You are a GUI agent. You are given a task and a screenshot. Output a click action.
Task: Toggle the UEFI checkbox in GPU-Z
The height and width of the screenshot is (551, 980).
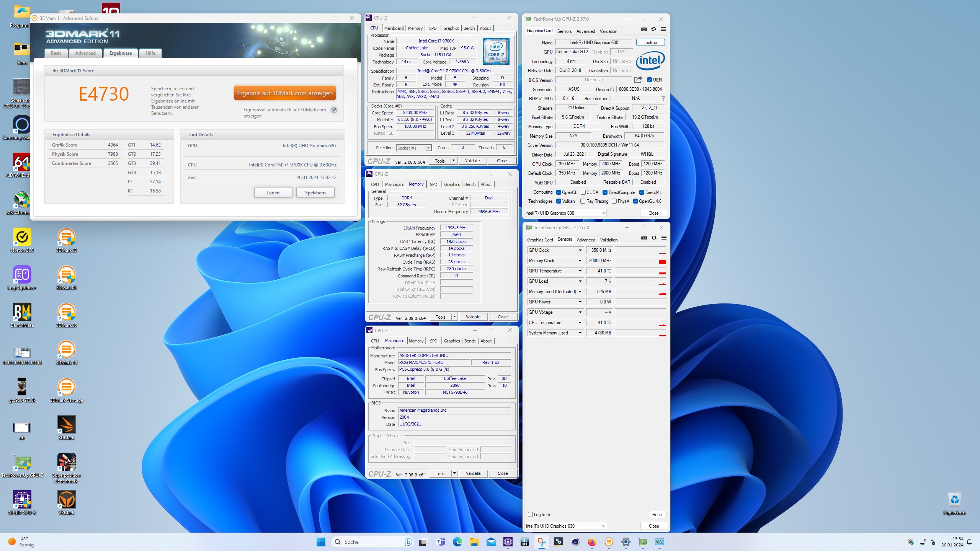click(649, 80)
